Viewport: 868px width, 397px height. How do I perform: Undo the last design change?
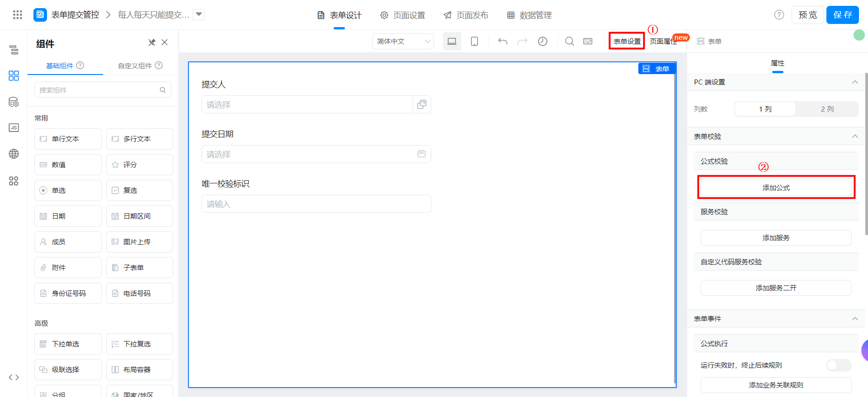503,41
